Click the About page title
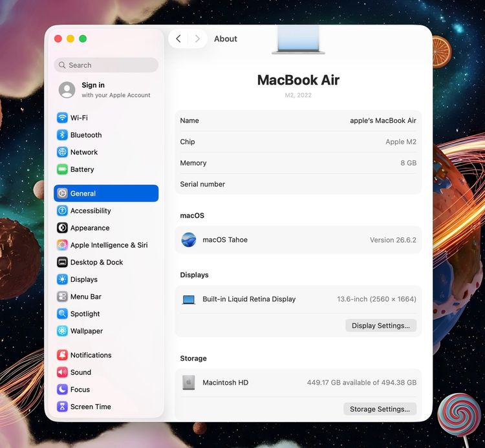The width and height of the screenshot is (485, 448). 226,39
